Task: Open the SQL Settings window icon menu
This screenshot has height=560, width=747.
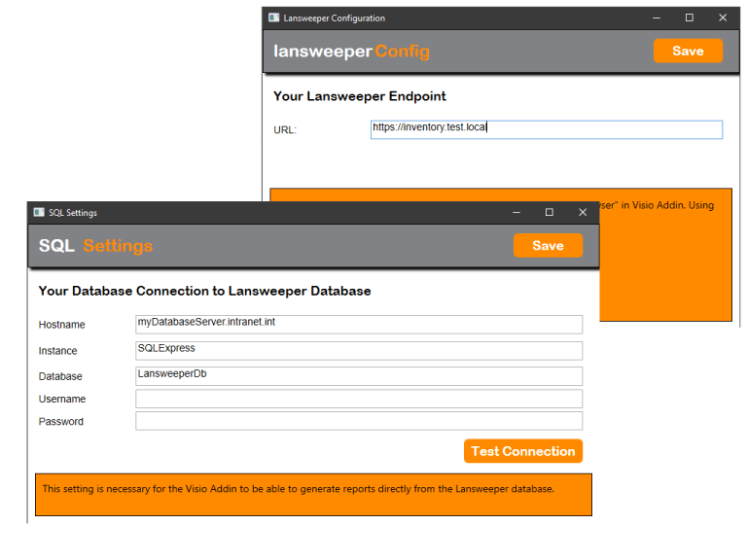Action: pos(39,212)
